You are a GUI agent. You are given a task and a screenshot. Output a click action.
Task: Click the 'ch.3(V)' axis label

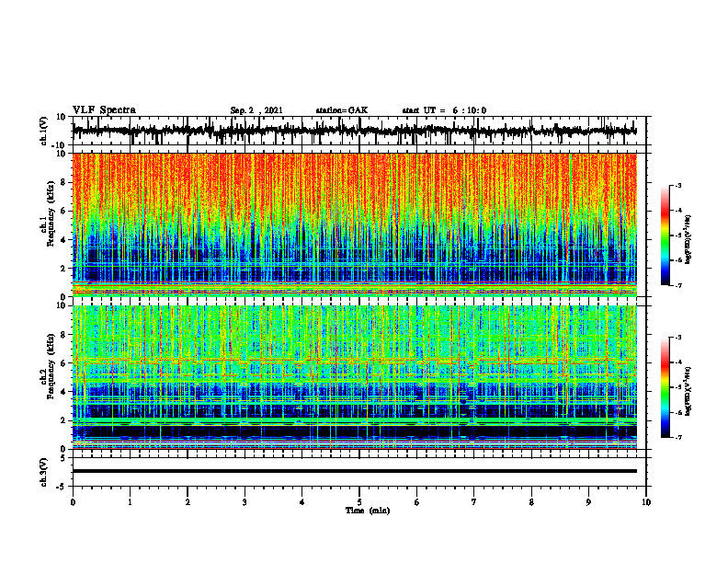click(x=43, y=472)
